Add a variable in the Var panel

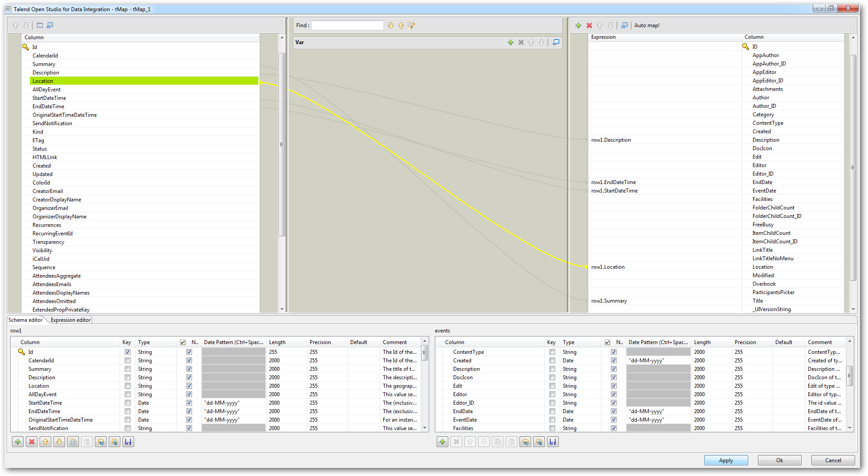pos(510,42)
